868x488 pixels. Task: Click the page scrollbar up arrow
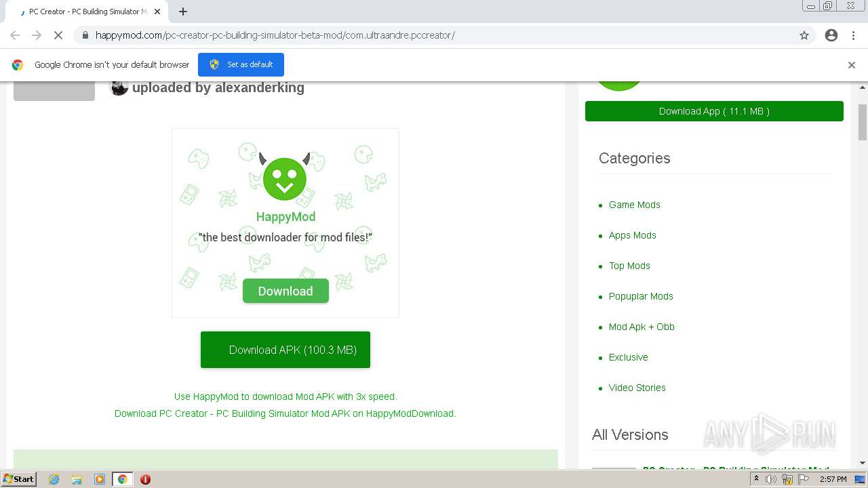click(863, 87)
